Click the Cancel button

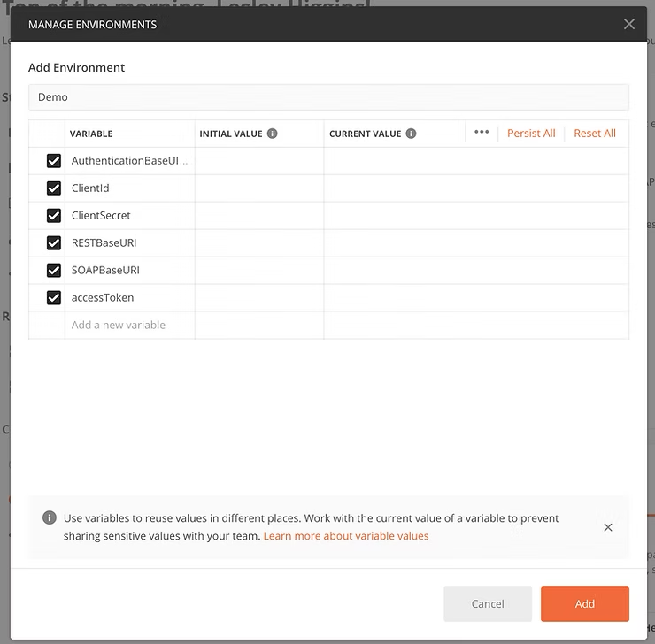tap(488, 604)
